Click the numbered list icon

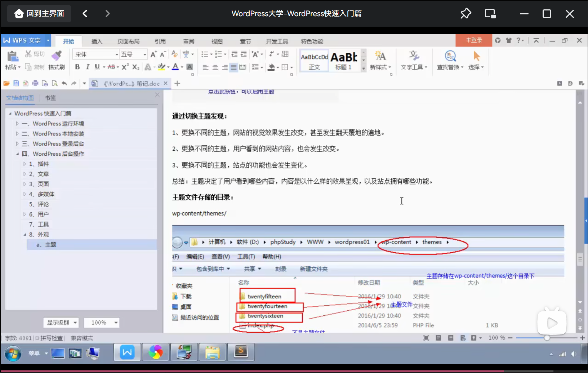point(218,54)
